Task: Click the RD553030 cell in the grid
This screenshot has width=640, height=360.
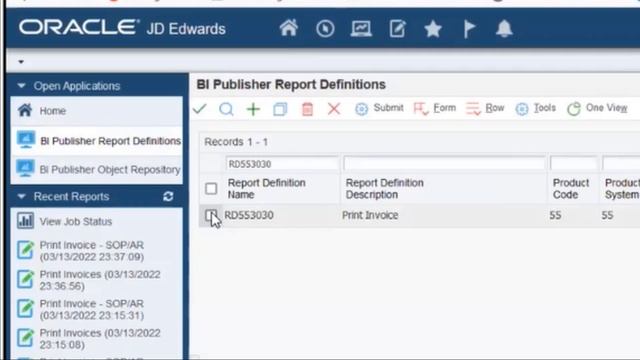Action: [249, 215]
